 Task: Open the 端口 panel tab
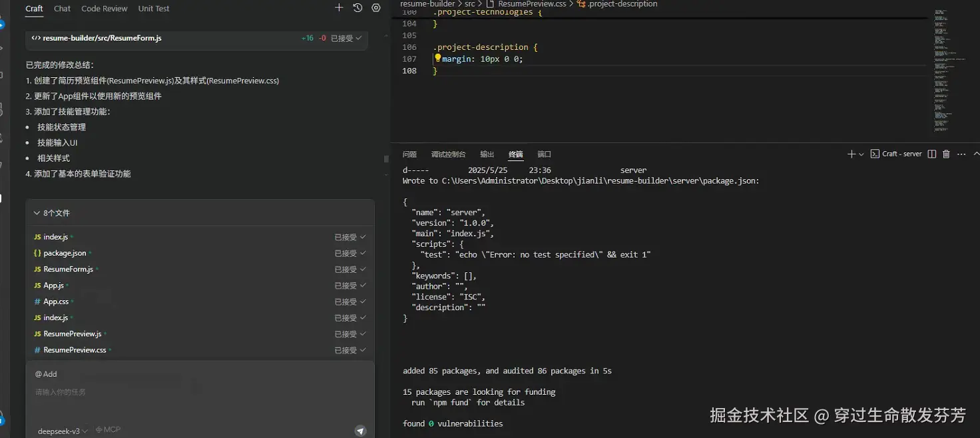coord(545,154)
